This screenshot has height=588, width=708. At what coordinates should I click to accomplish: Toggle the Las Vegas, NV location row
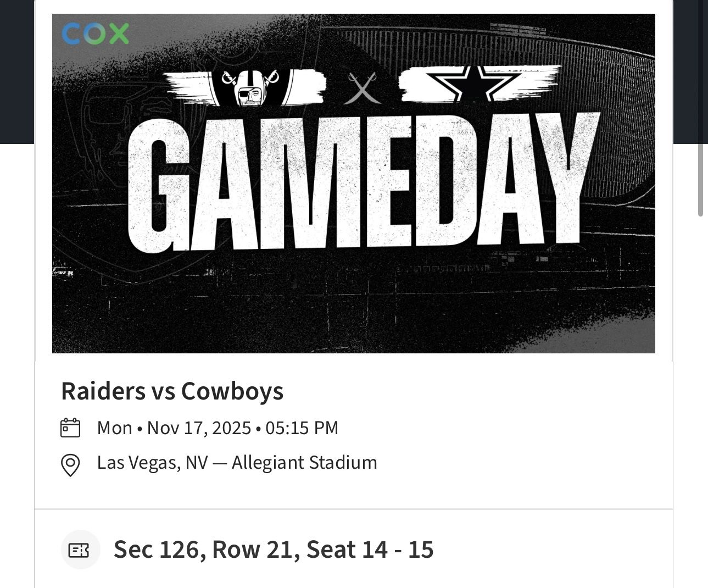click(x=237, y=462)
